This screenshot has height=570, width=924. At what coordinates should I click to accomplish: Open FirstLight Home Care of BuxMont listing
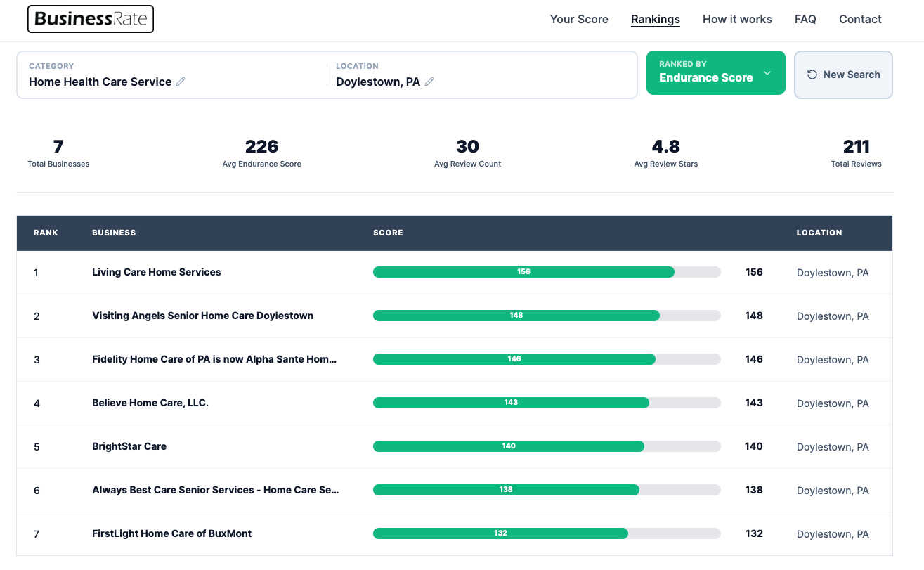[x=171, y=533]
